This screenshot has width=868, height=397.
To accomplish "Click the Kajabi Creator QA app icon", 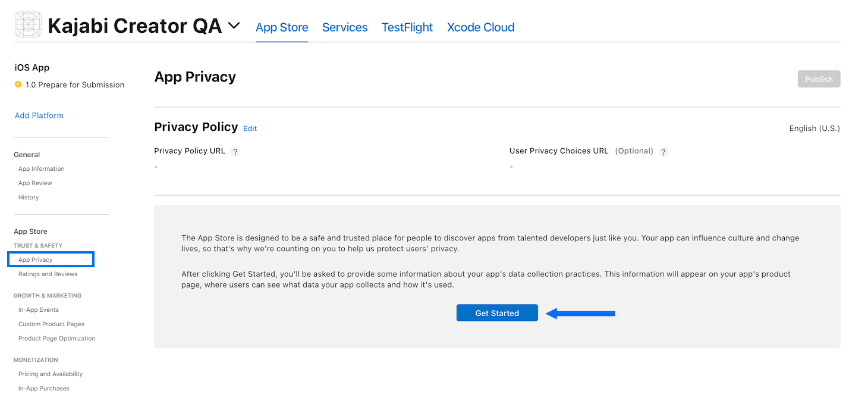I will pyautogui.click(x=28, y=25).
